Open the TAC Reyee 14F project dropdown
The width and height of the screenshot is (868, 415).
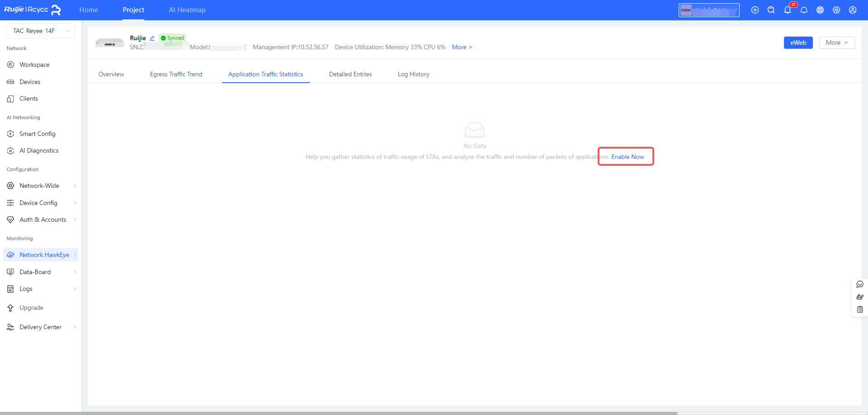pos(41,31)
